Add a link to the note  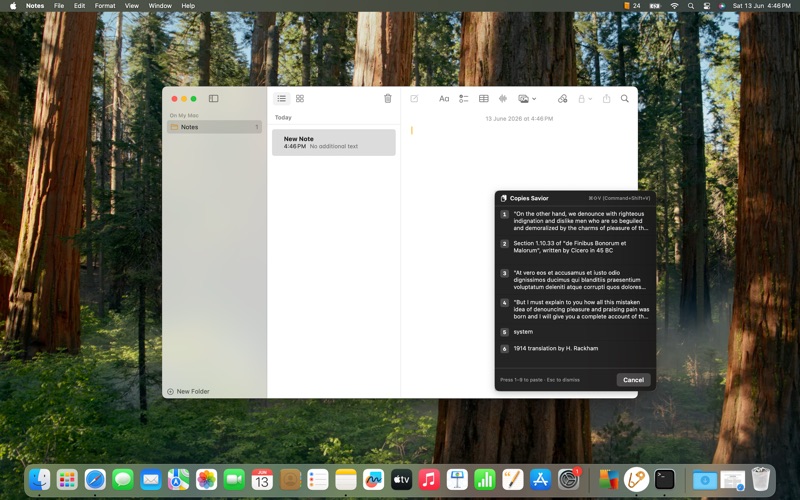pyautogui.click(x=562, y=98)
